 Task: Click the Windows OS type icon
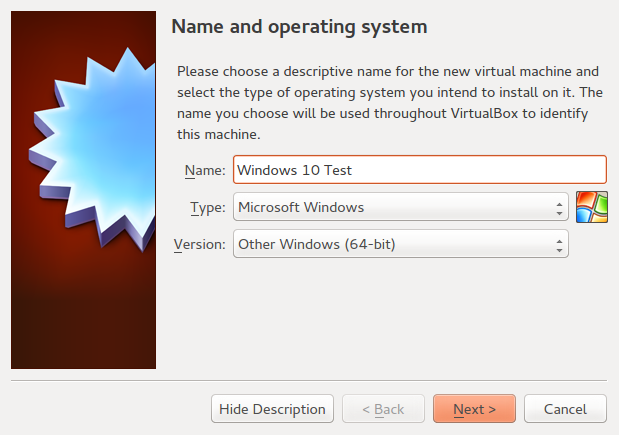click(591, 207)
